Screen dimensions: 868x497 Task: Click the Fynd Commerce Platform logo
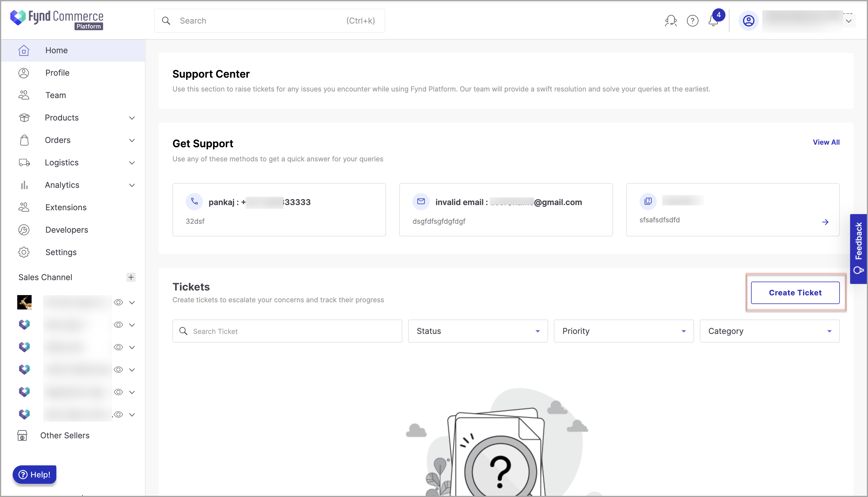coord(57,20)
